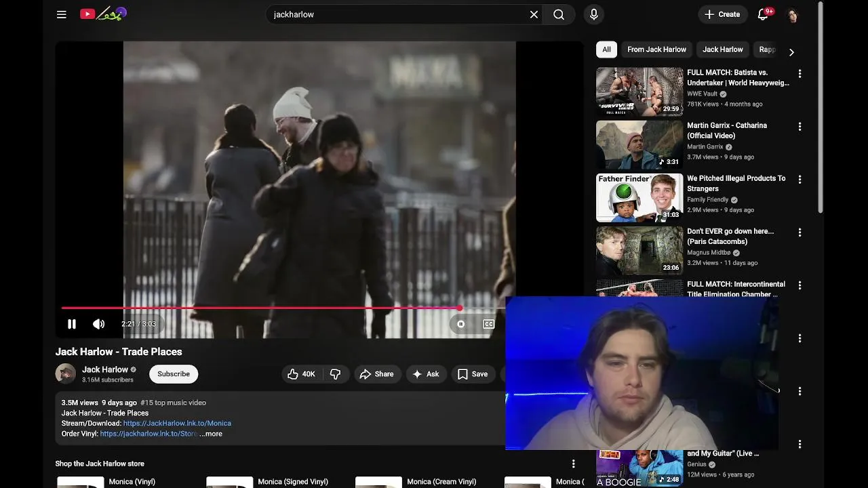Click video title Jack Harlow - Trade Places
868x488 pixels.
[x=119, y=352]
